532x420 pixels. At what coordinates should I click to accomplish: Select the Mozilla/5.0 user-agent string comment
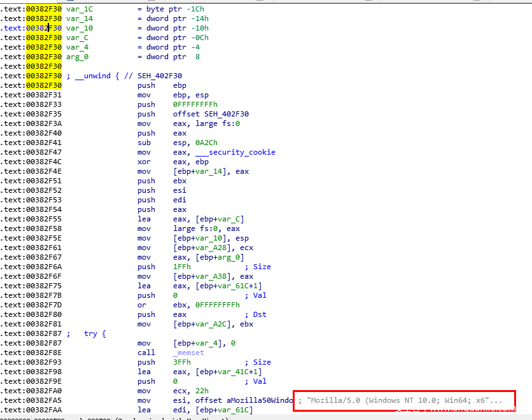coord(404,400)
